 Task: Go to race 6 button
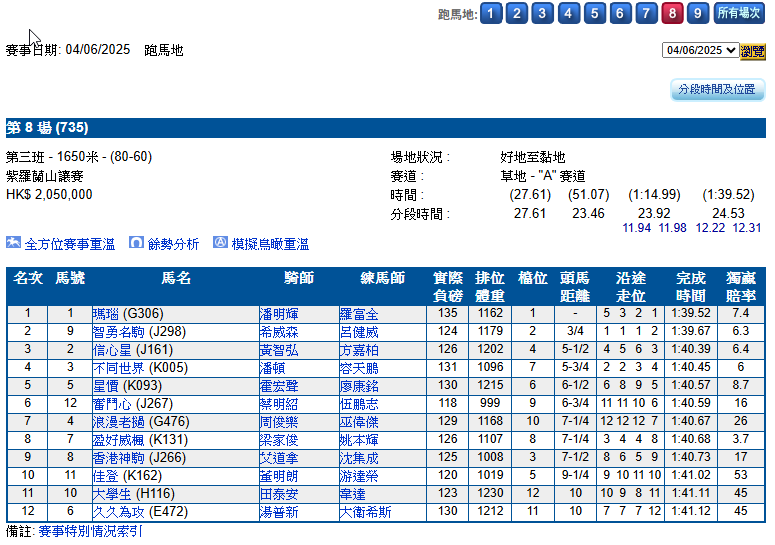(620, 13)
